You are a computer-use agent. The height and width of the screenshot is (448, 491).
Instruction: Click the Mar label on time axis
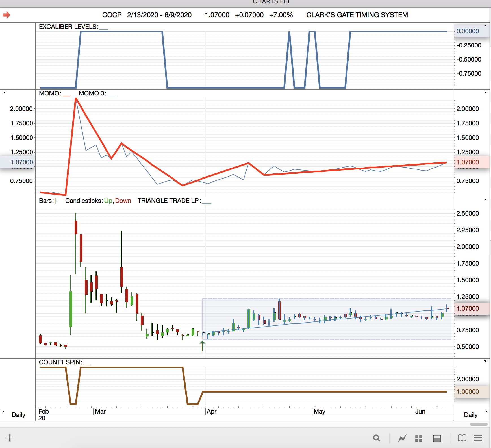click(x=100, y=412)
